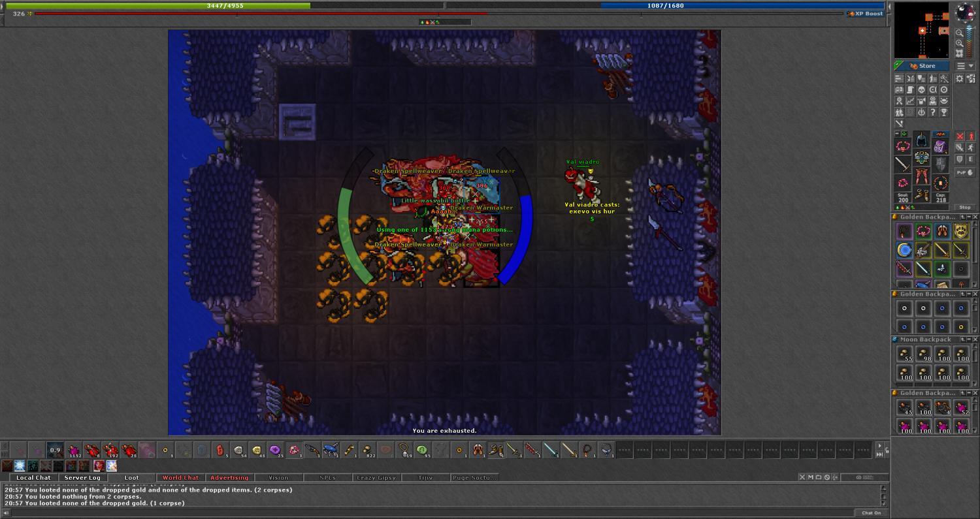Screen dimensions: 980x519
Task: Select the blue ring item in Golden Backpack
Action: [904, 250]
